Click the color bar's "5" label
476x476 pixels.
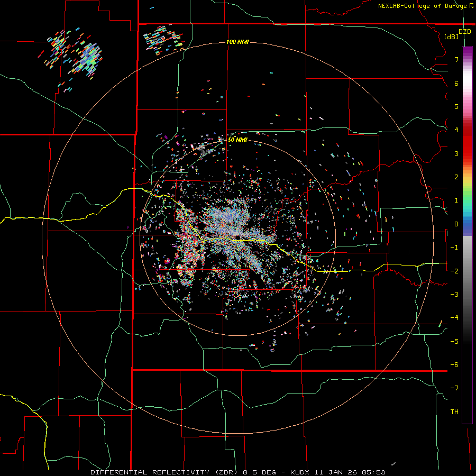[x=456, y=106]
